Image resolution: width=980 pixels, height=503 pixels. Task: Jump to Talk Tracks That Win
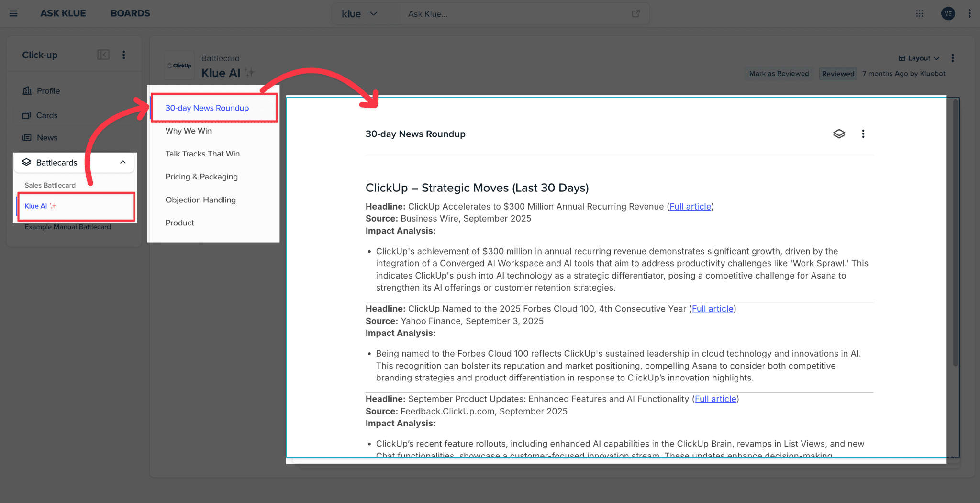click(x=202, y=154)
